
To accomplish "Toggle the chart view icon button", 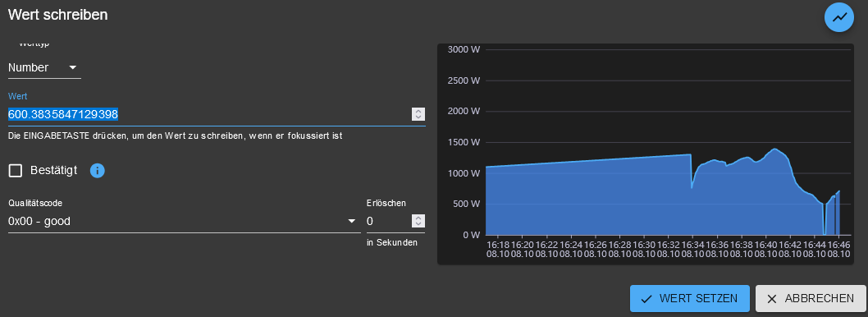I will [839, 17].
